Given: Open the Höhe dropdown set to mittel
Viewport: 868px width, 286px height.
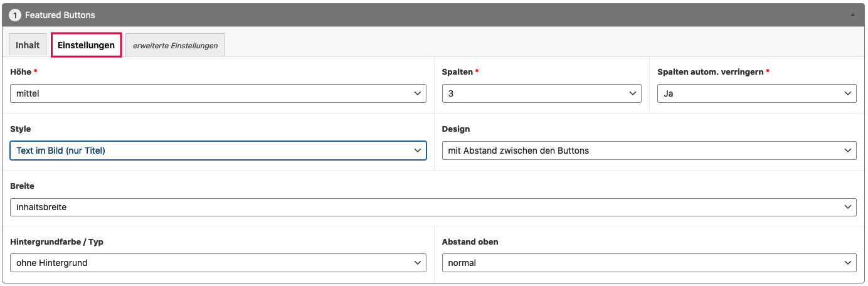Looking at the screenshot, I should tap(218, 93).
